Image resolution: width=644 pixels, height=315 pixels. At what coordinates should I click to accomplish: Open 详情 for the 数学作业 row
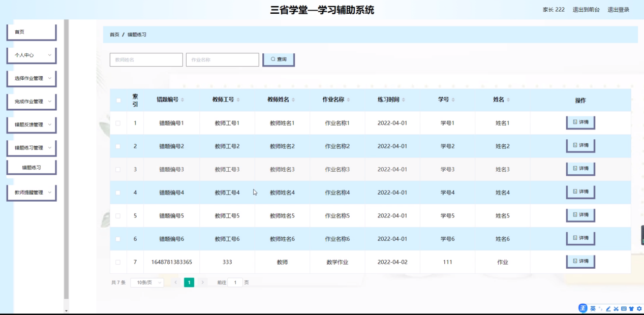point(580,262)
